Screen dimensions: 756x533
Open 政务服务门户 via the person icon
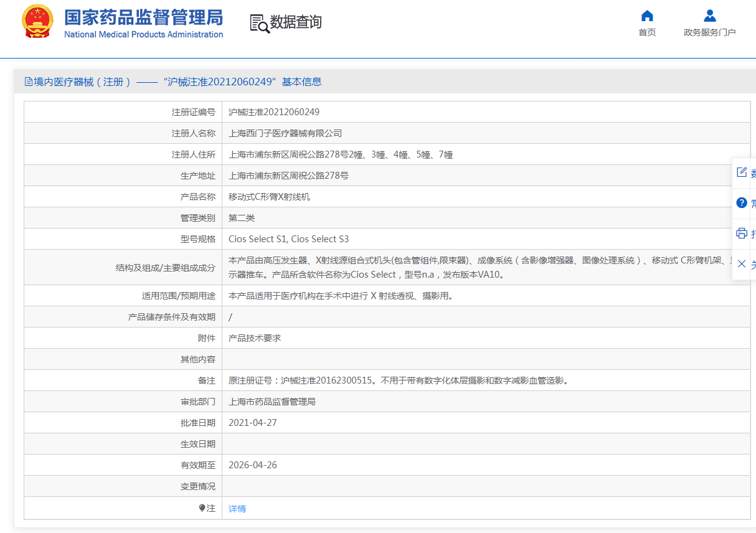[x=709, y=16]
